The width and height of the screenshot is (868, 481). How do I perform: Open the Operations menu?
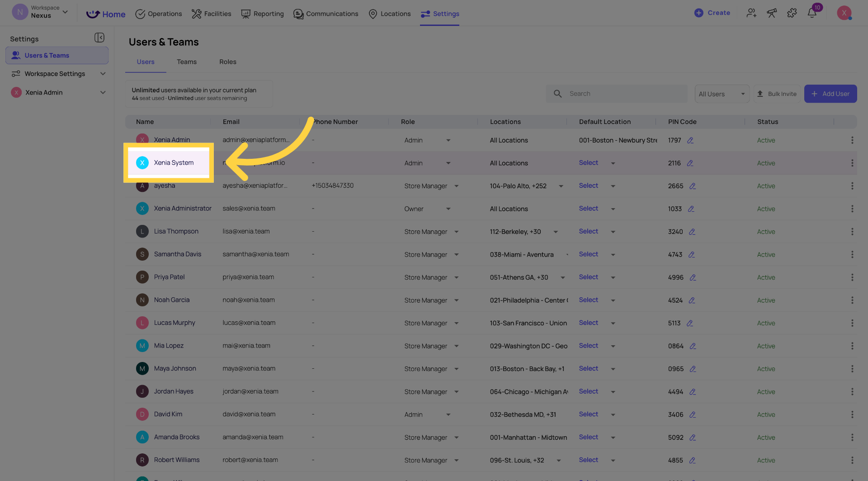coord(159,14)
